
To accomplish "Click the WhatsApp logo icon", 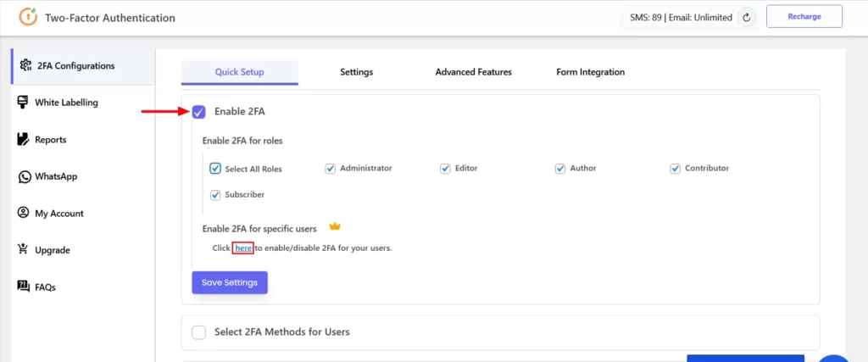I will pyautogui.click(x=24, y=176).
